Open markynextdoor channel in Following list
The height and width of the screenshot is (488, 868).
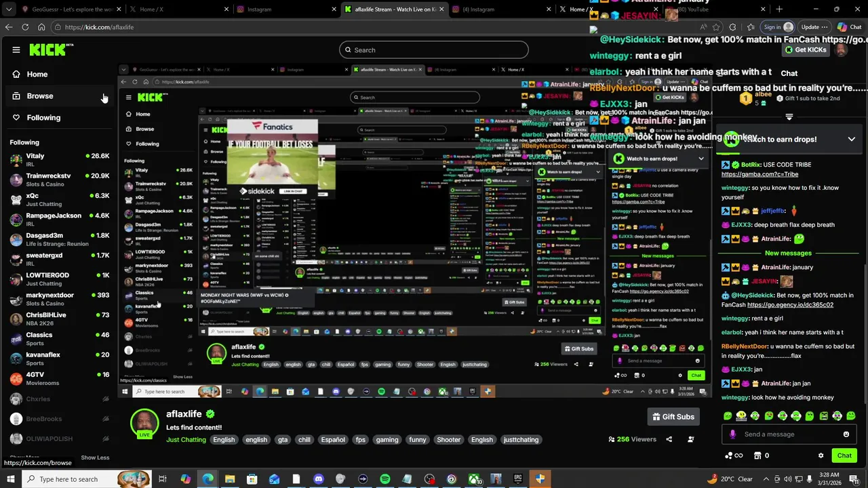(x=60, y=299)
